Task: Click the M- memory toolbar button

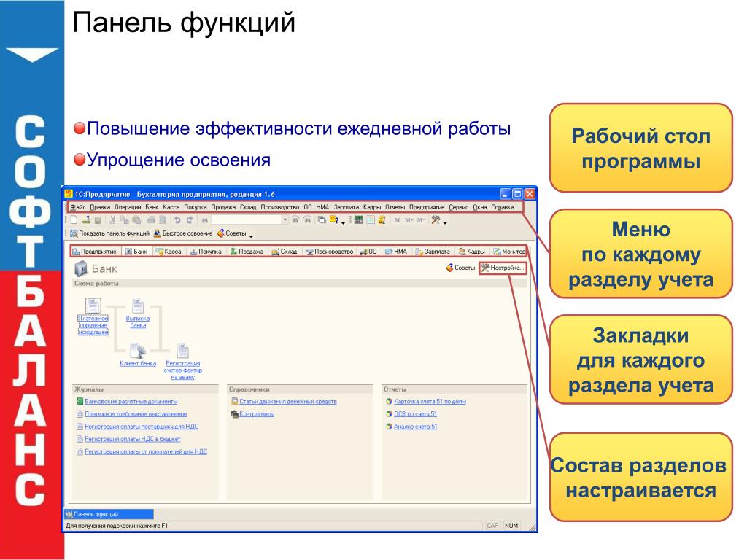Action: pos(421,220)
